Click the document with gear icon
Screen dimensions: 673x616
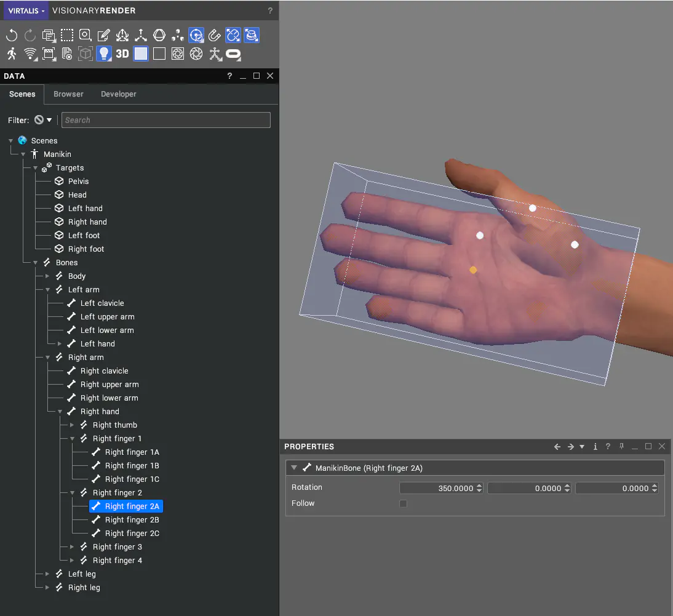67,54
